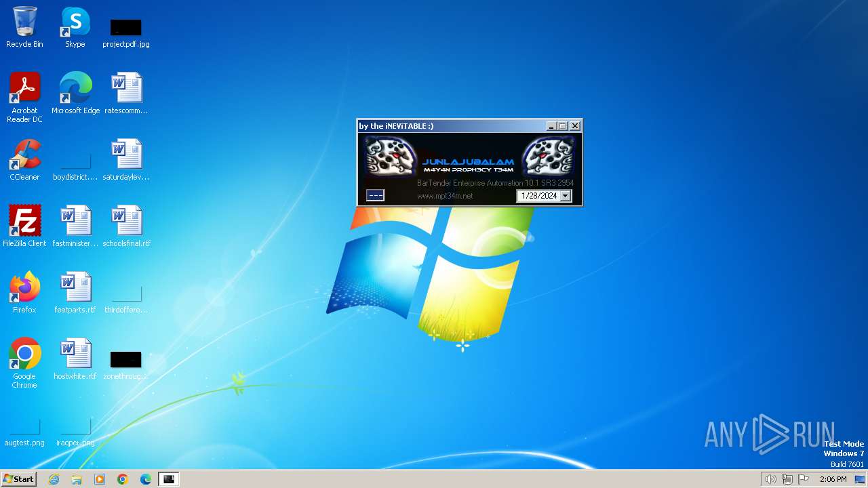Click the Show desktop button
Viewport: 868px width, 488px height.
(861, 479)
